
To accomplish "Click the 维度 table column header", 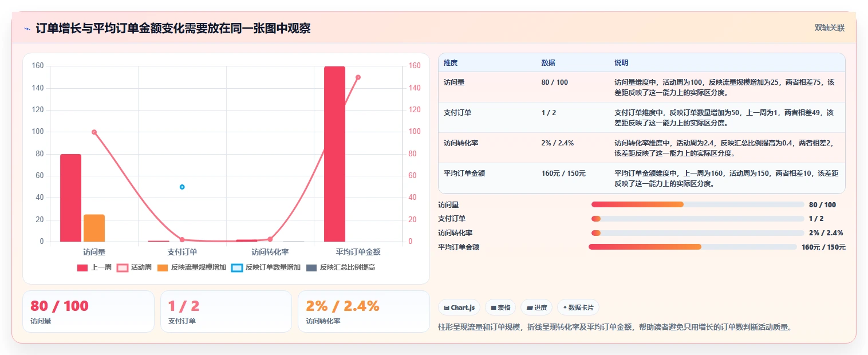I will click(451, 62).
